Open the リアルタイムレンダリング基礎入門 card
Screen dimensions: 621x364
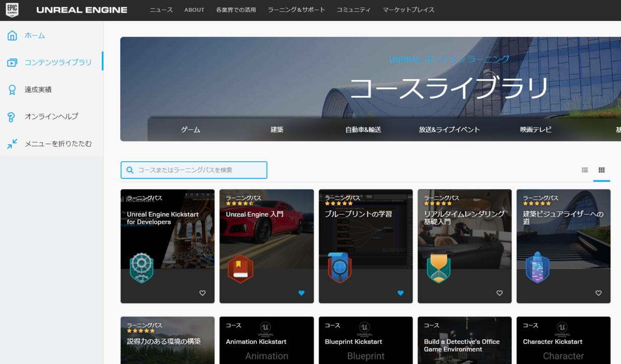click(465, 246)
